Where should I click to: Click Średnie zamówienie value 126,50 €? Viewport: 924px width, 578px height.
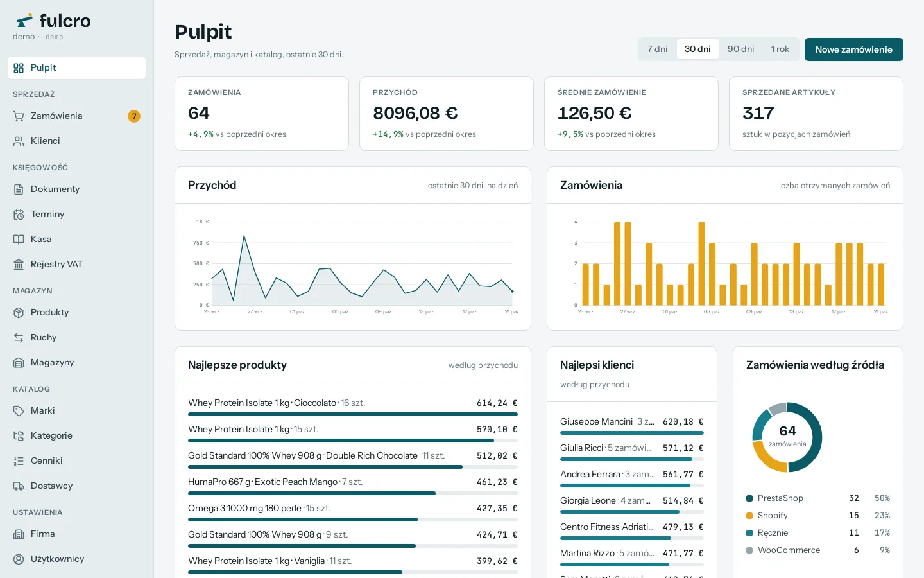595,113
